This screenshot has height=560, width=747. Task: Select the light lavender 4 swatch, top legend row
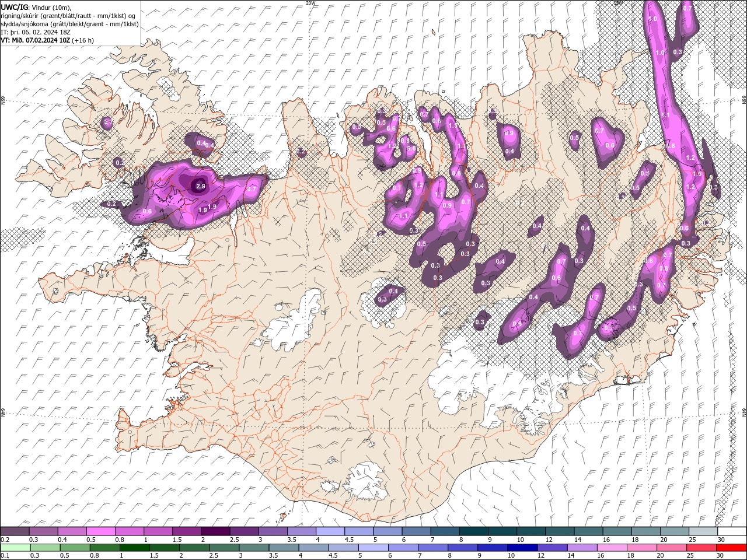pos(330,531)
